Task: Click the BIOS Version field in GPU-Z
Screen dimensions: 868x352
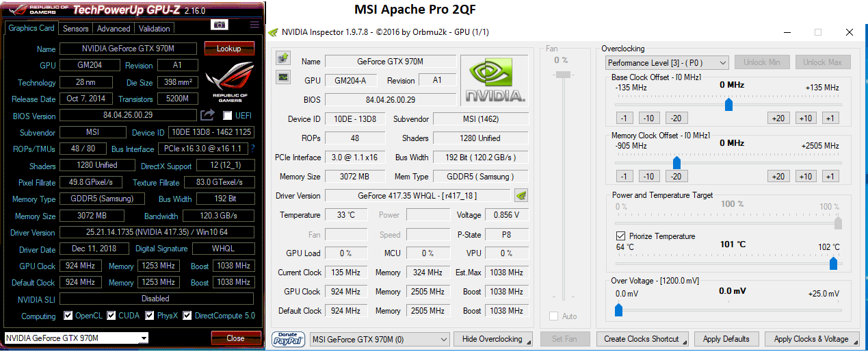Action: [128, 115]
